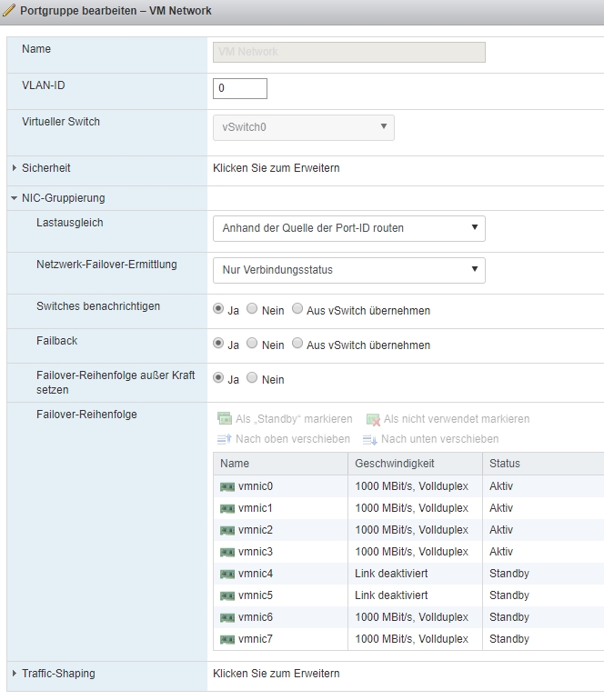
Task: Click the 'Als Standby markieren' icon
Action: [x=225, y=419]
